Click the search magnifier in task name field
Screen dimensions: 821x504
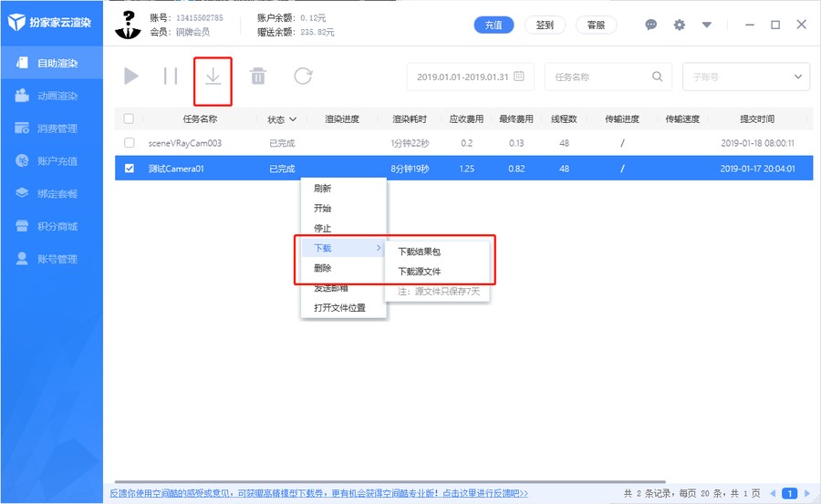click(x=658, y=77)
